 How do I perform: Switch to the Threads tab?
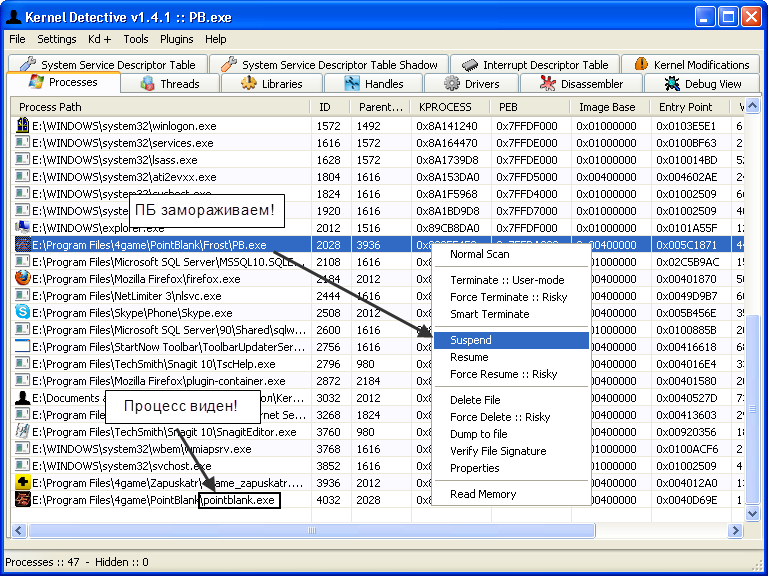pos(169,84)
